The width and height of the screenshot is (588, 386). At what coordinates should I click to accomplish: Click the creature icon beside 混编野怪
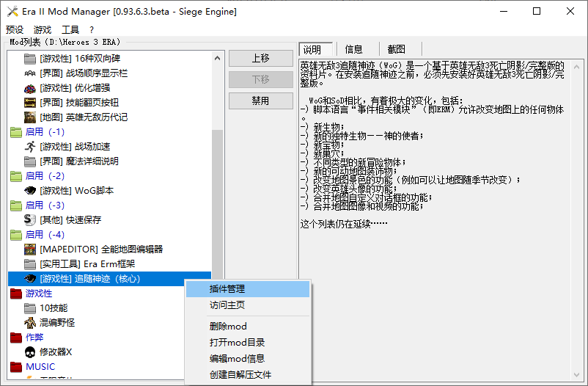(x=30, y=323)
